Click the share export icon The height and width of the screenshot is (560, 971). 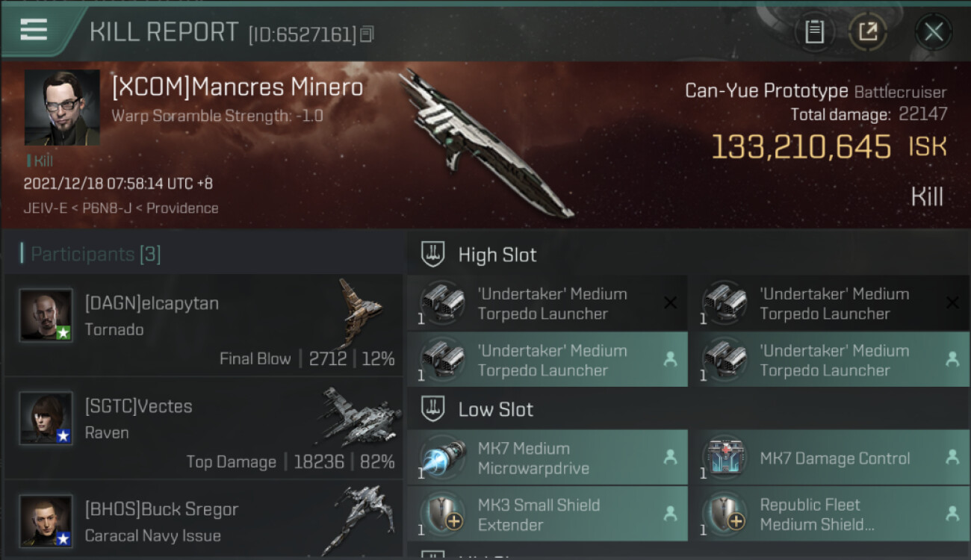pyautogui.click(x=867, y=31)
